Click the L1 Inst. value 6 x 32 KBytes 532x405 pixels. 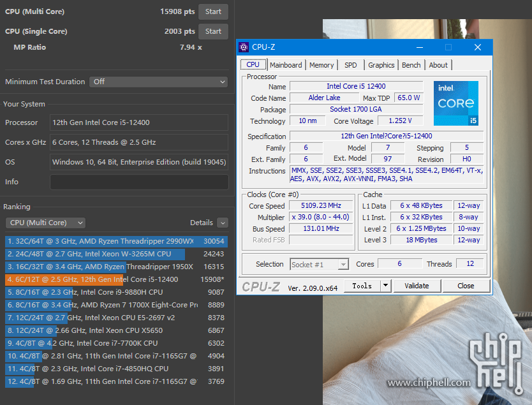coord(422,217)
